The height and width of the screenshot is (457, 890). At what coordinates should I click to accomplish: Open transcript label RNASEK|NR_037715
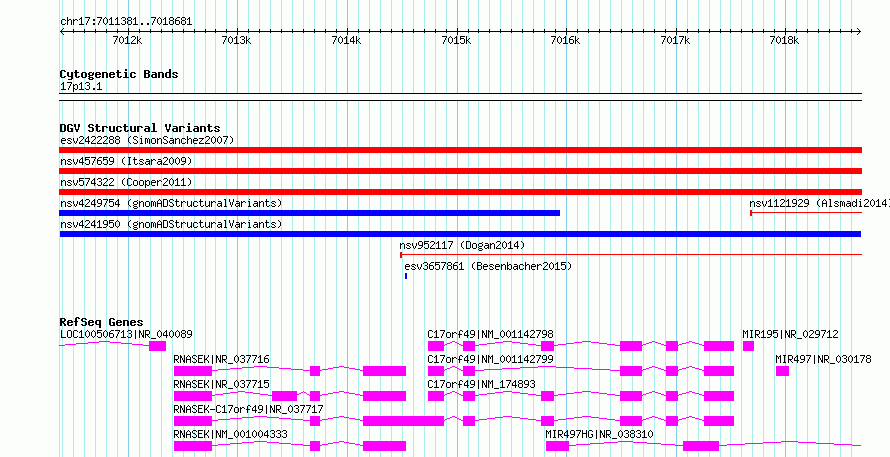click(221, 384)
